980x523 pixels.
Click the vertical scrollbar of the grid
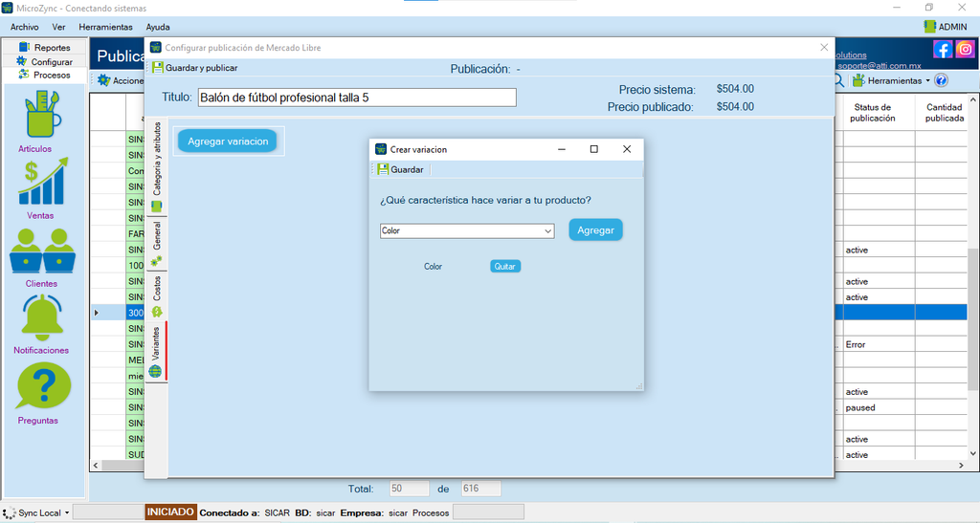(x=972, y=318)
